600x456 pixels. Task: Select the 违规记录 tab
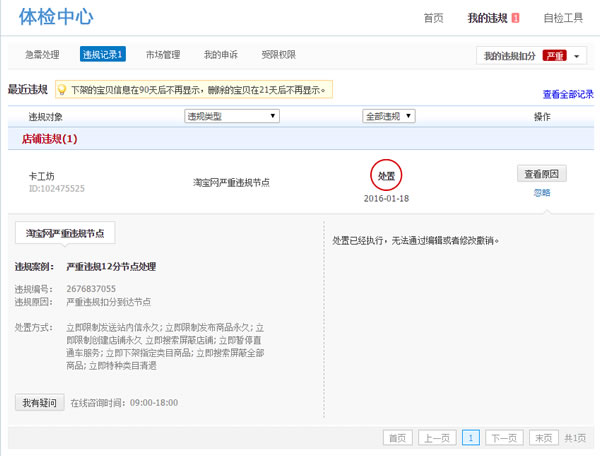[x=103, y=54]
